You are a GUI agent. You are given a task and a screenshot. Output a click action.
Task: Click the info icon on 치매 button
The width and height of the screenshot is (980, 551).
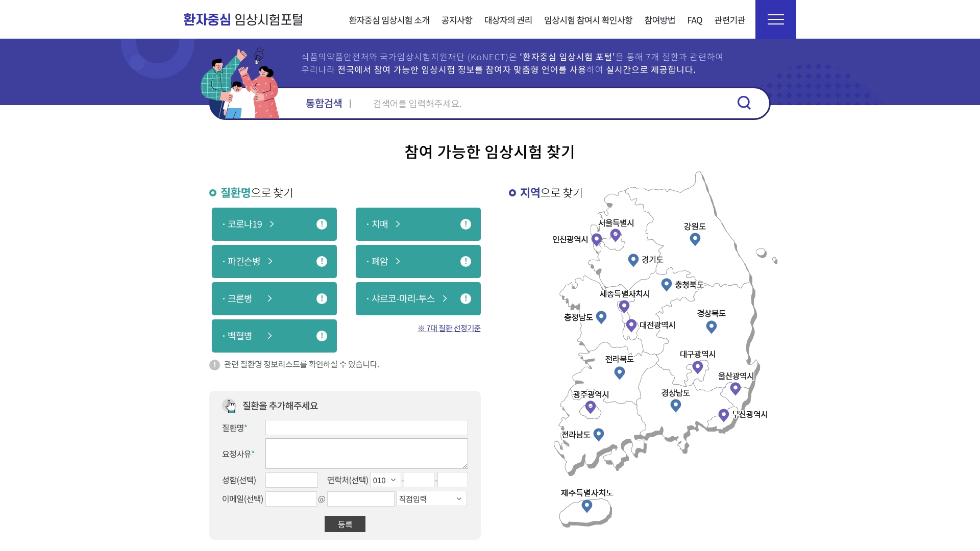coord(465,223)
